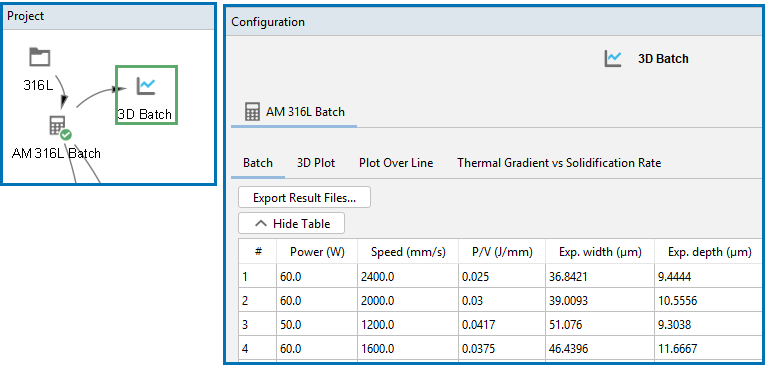Select the speed cell 2400.0
Screen dimensions: 765x365
(x=408, y=277)
